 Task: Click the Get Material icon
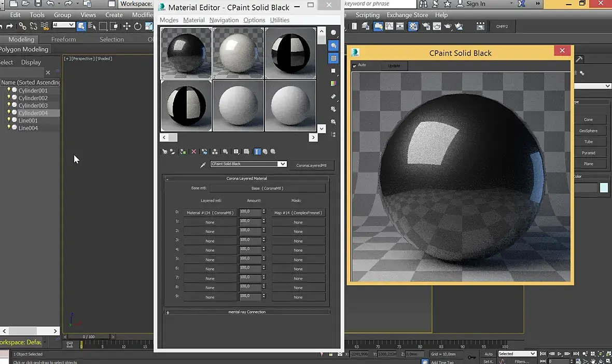pos(165,151)
